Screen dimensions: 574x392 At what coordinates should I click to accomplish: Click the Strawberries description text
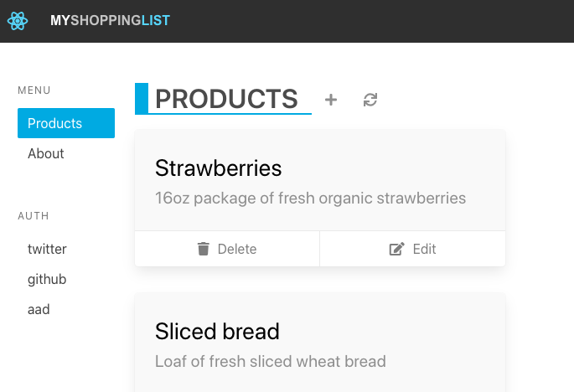click(x=310, y=198)
